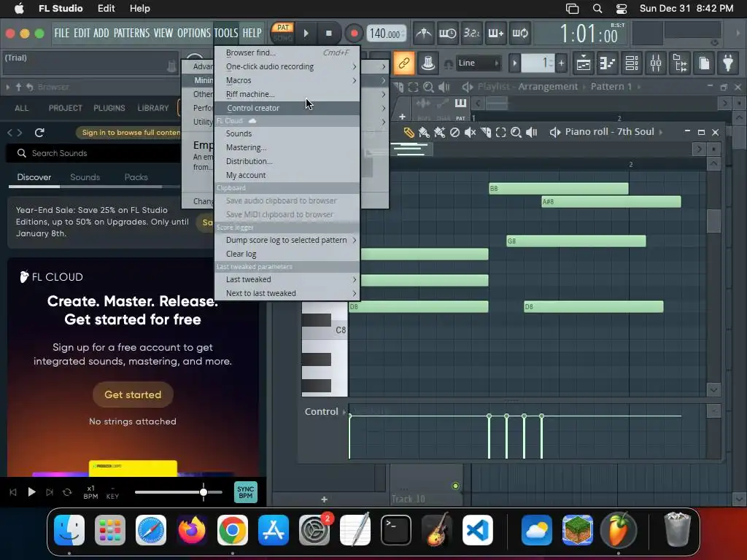Viewport: 747px width, 560px height.
Task: Toggle loop recording icon
Action: coord(520,34)
